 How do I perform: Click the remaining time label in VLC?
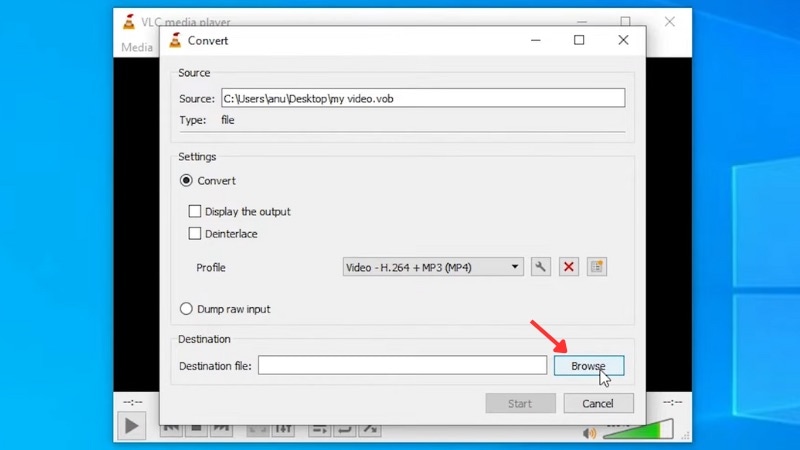click(x=672, y=402)
